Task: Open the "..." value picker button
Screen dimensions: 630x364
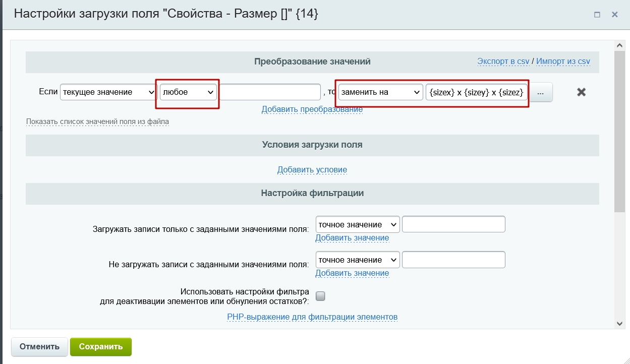Action: (541, 92)
